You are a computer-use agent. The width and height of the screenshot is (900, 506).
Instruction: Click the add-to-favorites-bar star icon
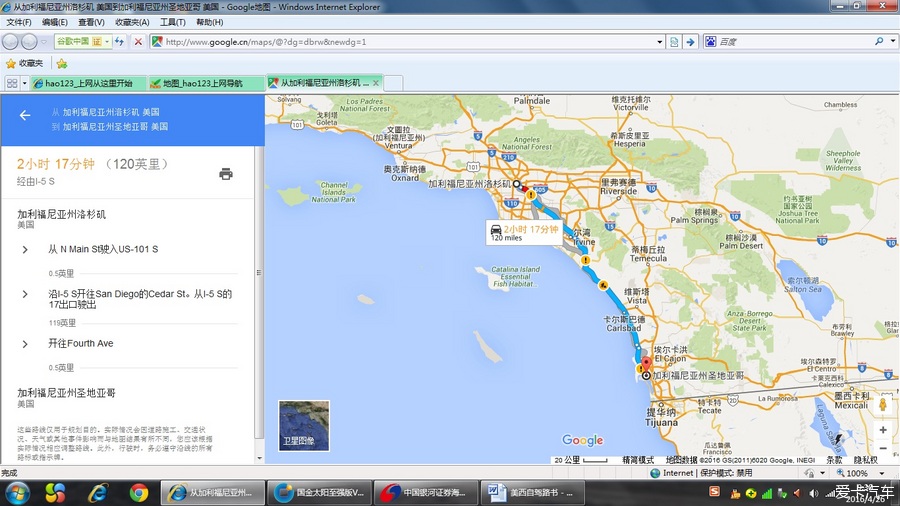click(62, 63)
